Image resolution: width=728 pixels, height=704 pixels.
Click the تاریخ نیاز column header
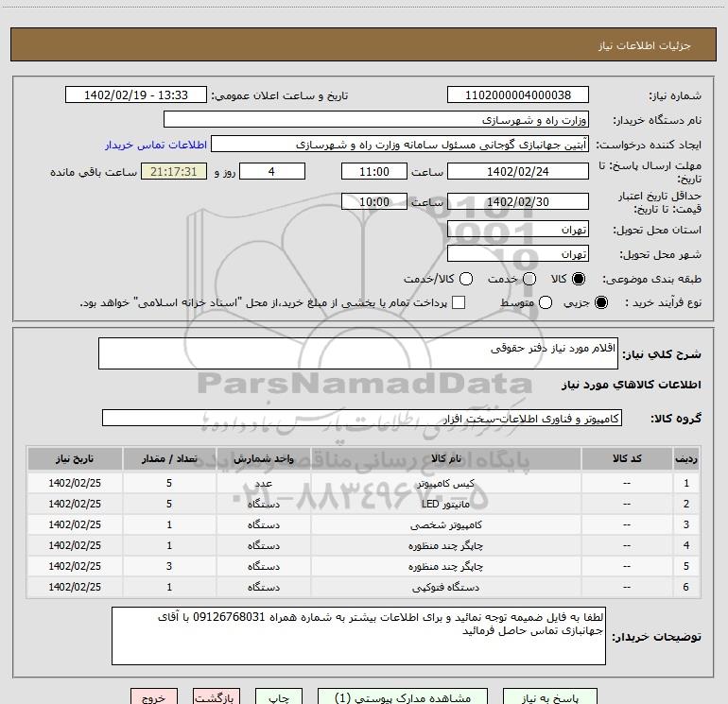75,458
